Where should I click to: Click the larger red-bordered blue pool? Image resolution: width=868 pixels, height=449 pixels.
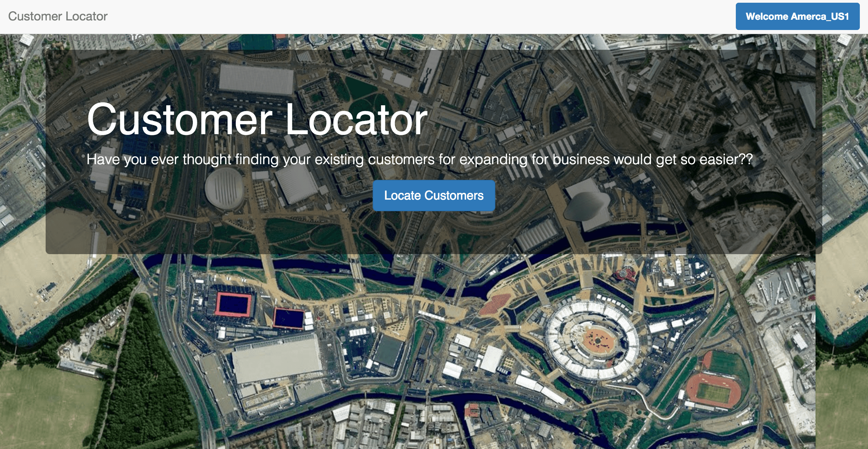233,304
